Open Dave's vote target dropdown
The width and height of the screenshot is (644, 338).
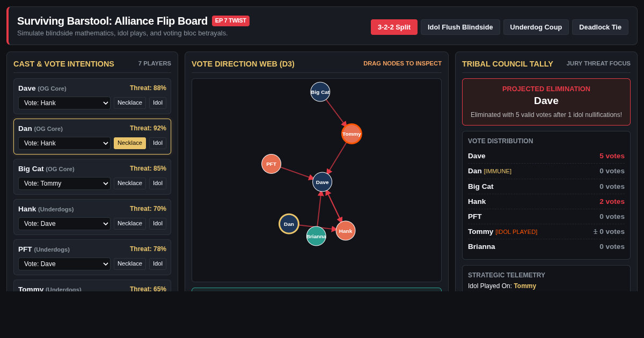coord(64,103)
